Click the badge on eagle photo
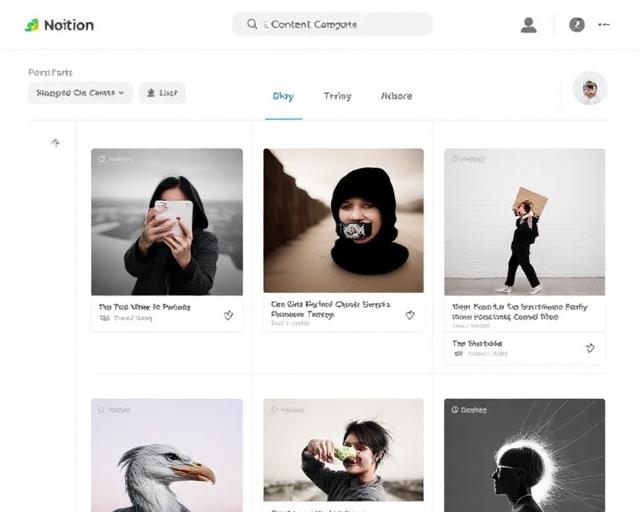The height and width of the screenshot is (512, 640). tap(114, 410)
